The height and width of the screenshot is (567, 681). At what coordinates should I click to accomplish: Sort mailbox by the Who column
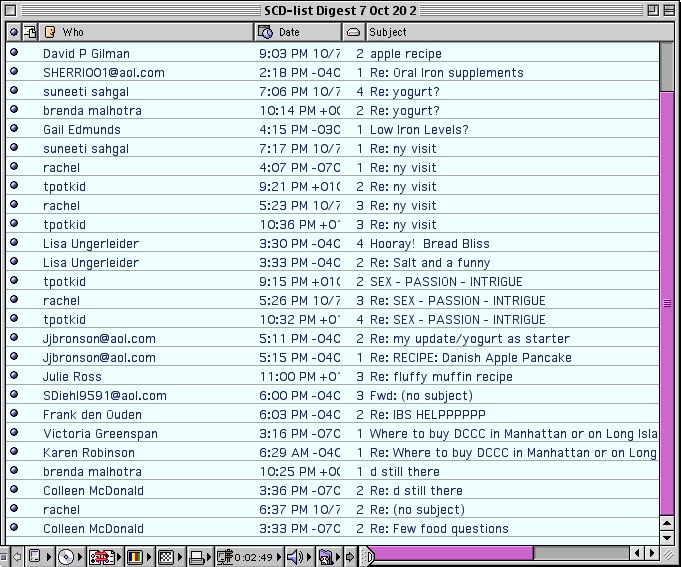147,32
